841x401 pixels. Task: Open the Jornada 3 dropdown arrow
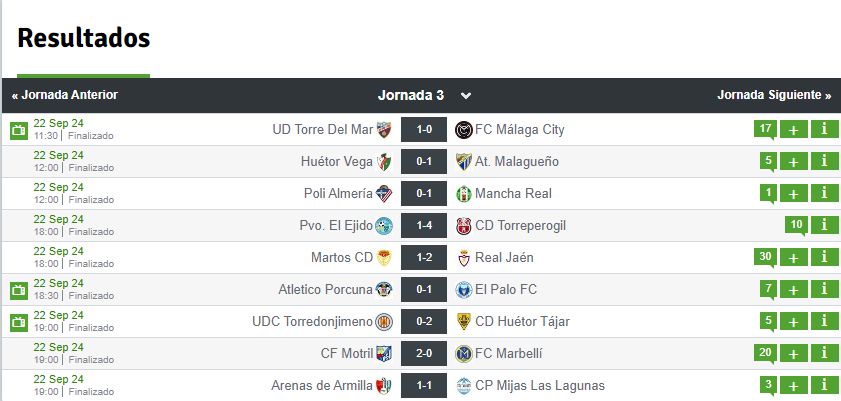point(465,96)
